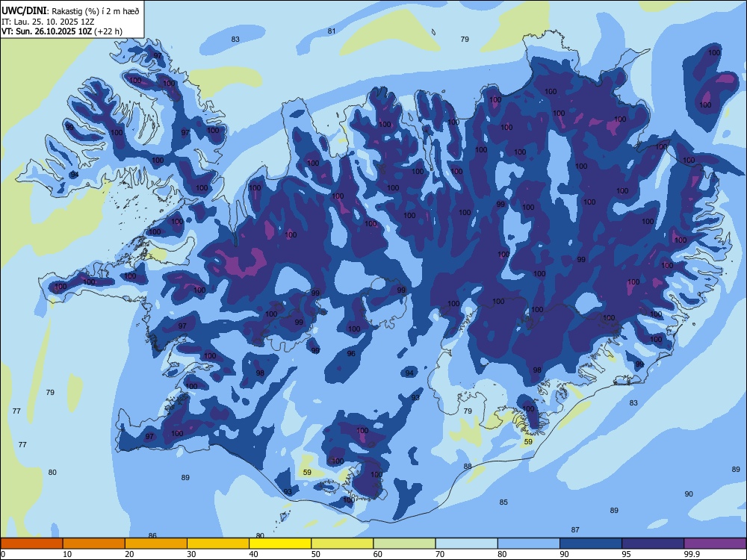Image resolution: width=747 pixels, height=560 pixels.
Task: Pick the 20–30 legend color segment
Action: [x=156, y=544]
